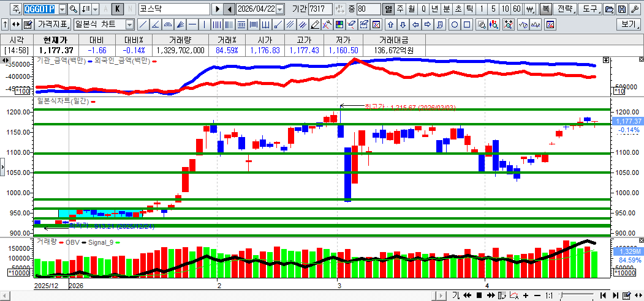Click the 보기 view button
This screenshot has width=644, height=301.
click(629, 24)
